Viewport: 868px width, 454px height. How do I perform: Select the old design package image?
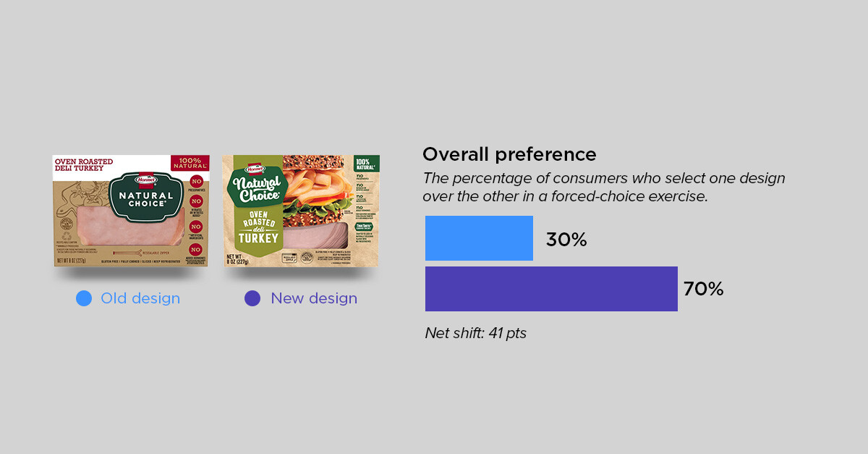(x=131, y=211)
